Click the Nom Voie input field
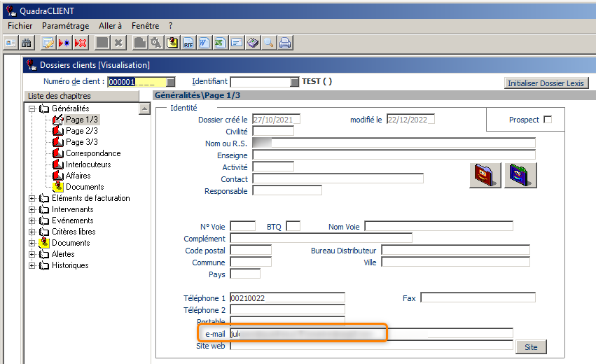 pyautogui.click(x=438, y=226)
